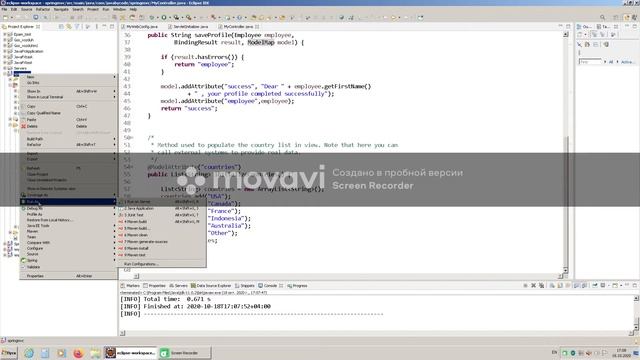
Task: Run Maven test from submenu
Action: click(x=161, y=255)
